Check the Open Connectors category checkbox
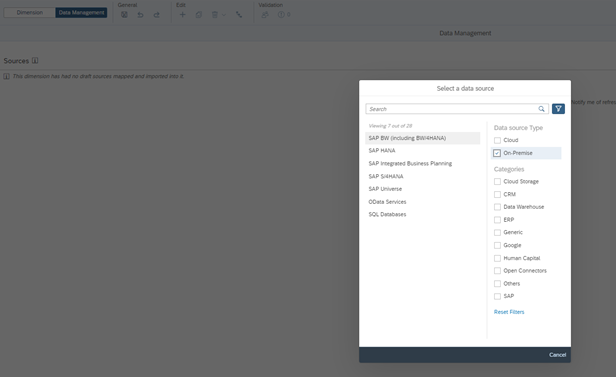 [497, 271]
